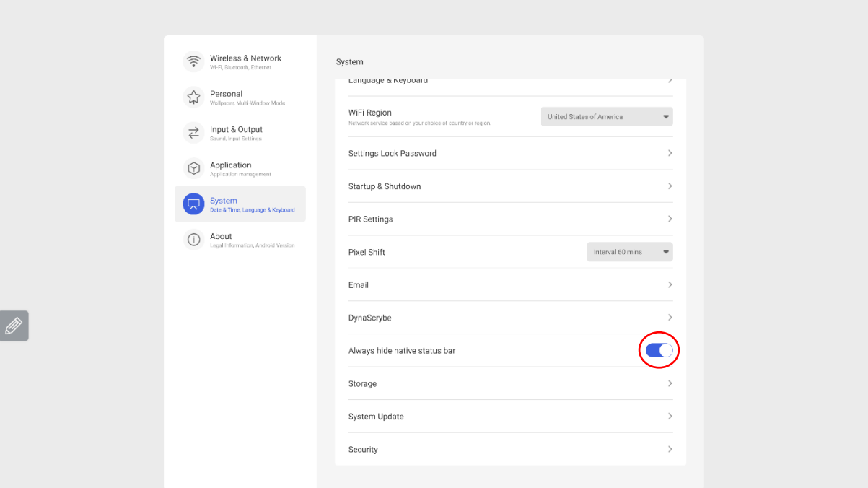Click 'Always hide native status bar' text

pyautogui.click(x=402, y=351)
